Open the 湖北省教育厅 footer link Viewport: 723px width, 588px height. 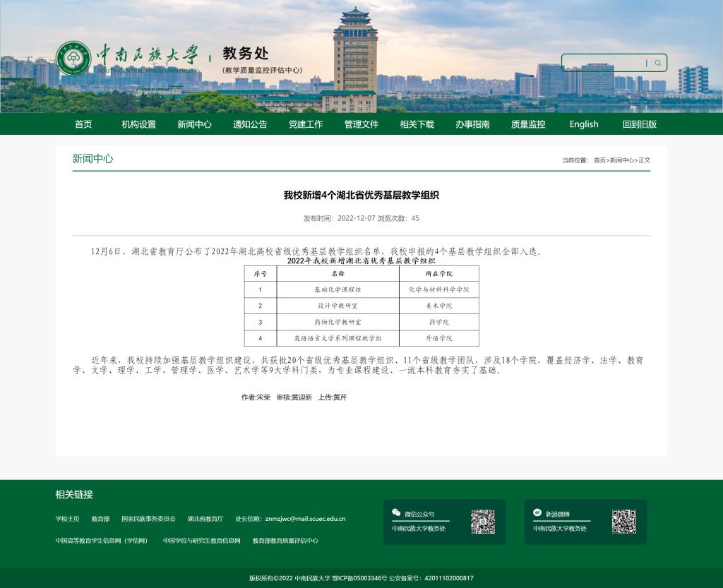pos(205,519)
